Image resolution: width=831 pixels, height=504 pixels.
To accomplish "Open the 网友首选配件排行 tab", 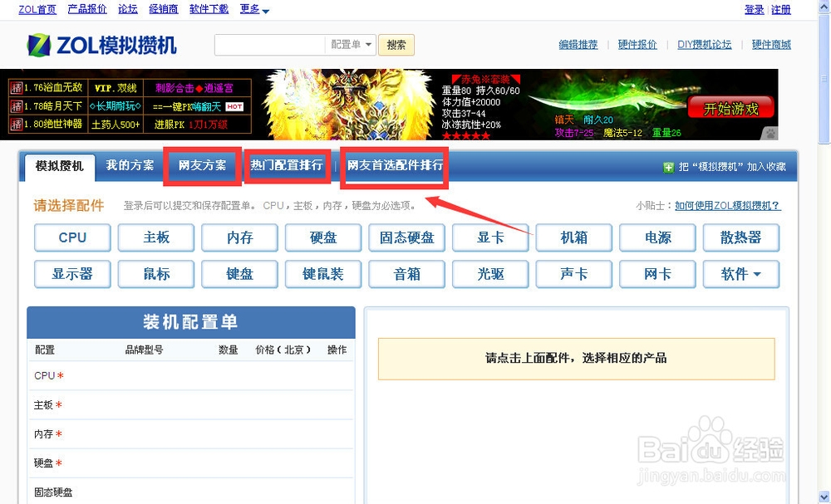I will (x=395, y=165).
